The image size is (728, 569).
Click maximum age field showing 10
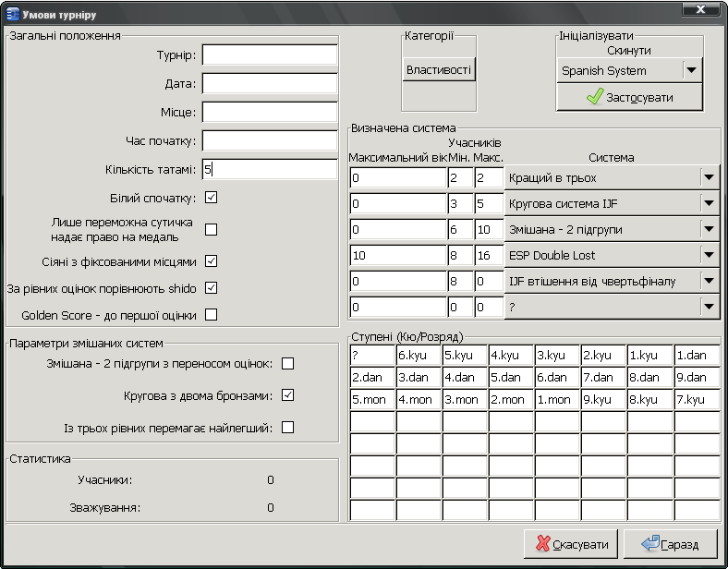(x=397, y=255)
